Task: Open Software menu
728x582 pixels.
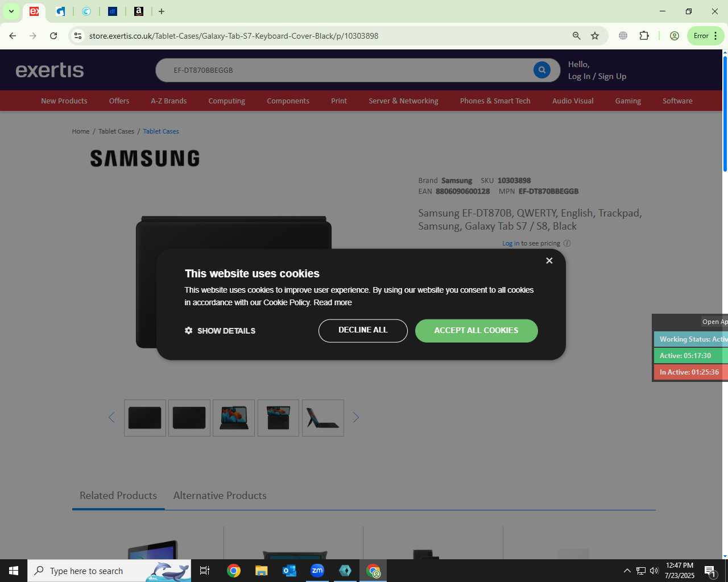Action: pyautogui.click(x=677, y=101)
